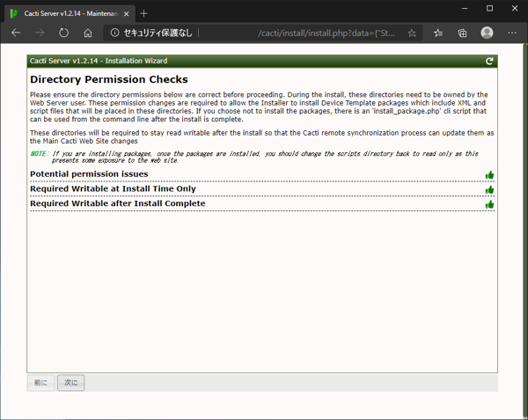Image resolution: width=528 pixels, height=420 pixels.
Task: Click thumbs-up icon for Potential permission issues
Action: coord(489,175)
